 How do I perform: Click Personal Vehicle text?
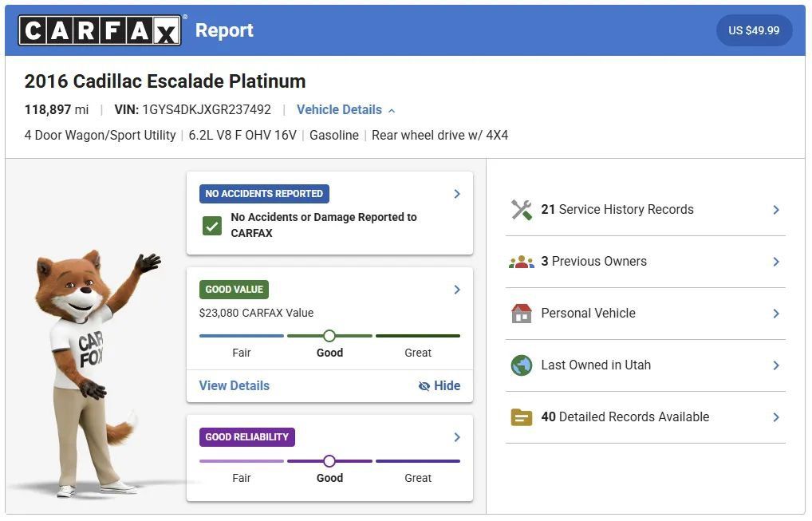pos(589,313)
